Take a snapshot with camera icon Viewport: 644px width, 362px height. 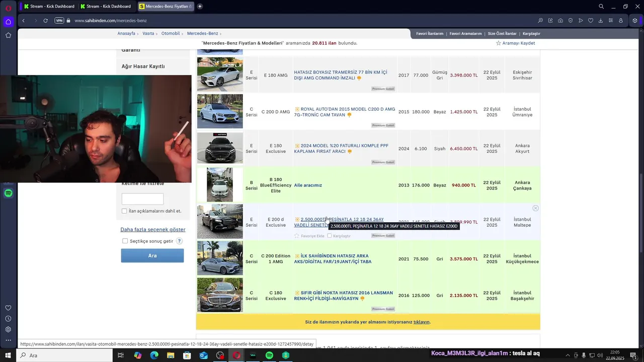560,21
